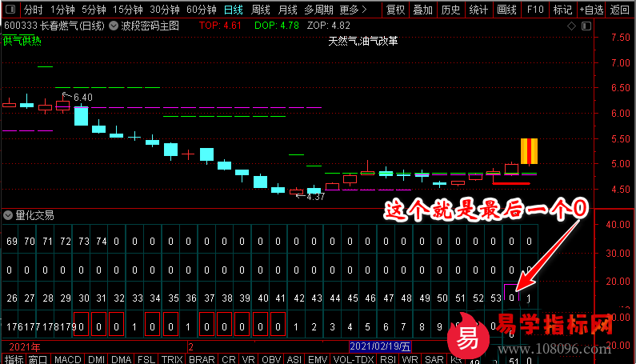Click the 供气供热 sector label
Viewport: 636px width, 364px height.
22,41
